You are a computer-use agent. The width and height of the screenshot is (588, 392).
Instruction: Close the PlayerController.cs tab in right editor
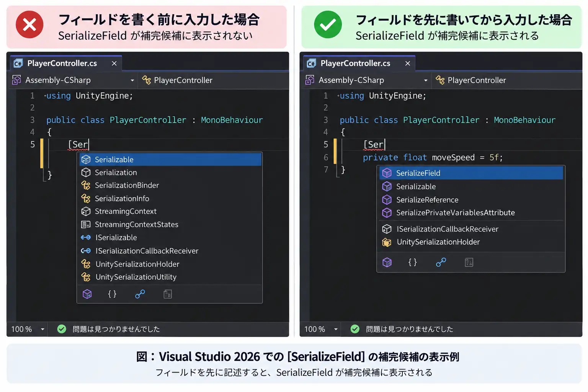tap(408, 64)
